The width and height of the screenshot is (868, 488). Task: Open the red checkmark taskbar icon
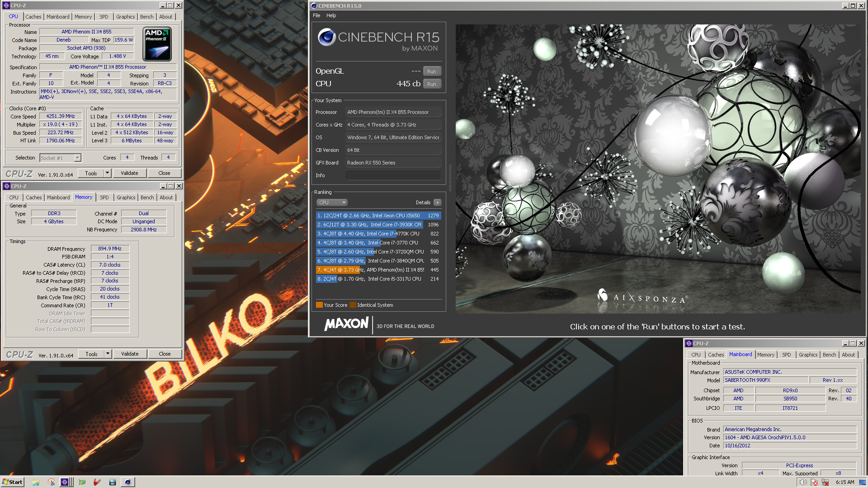pyautogui.click(x=97, y=482)
